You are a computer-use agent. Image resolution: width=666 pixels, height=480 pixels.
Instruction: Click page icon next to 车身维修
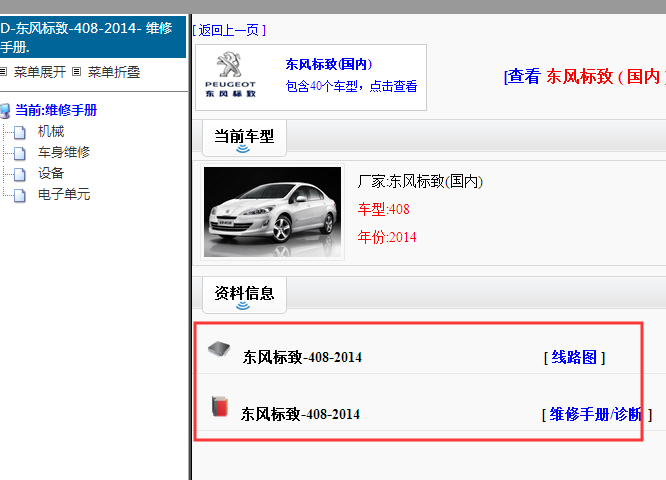(20, 153)
